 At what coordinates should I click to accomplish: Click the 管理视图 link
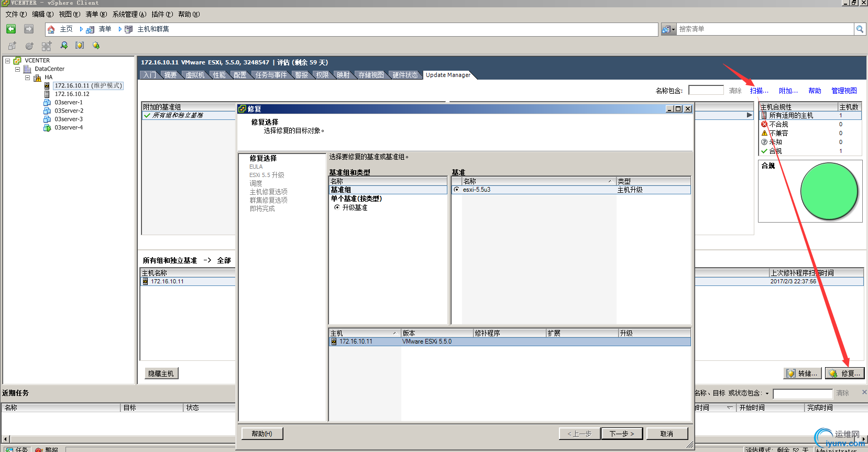coord(844,91)
